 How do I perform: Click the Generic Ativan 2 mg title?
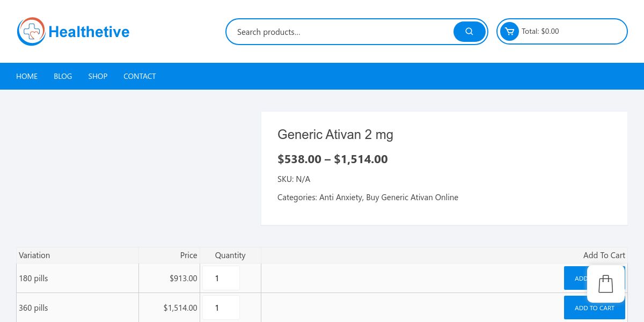[335, 135]
